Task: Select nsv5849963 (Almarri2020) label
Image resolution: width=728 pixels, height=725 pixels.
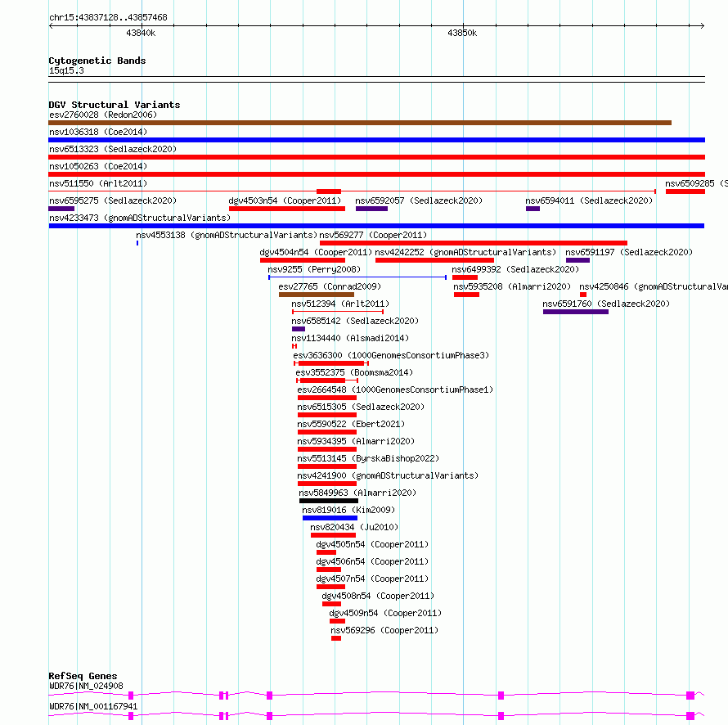Action: (x=357, y=493)
